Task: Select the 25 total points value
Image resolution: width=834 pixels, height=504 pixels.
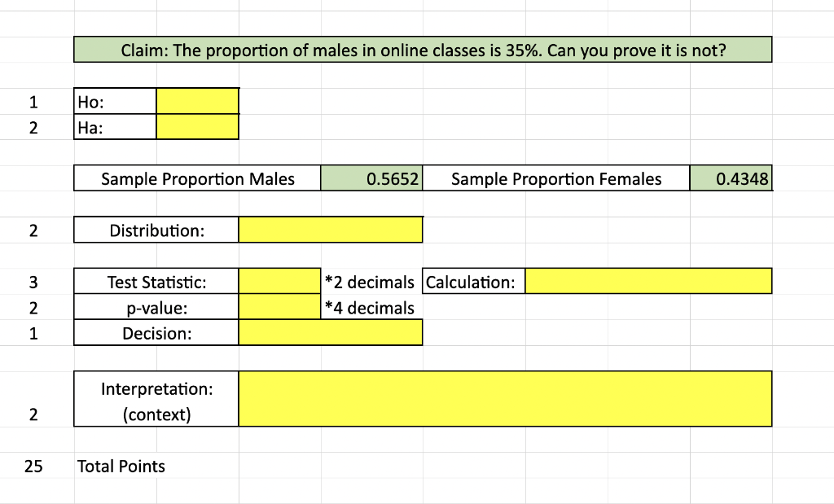Action: (x=33, y=467)
